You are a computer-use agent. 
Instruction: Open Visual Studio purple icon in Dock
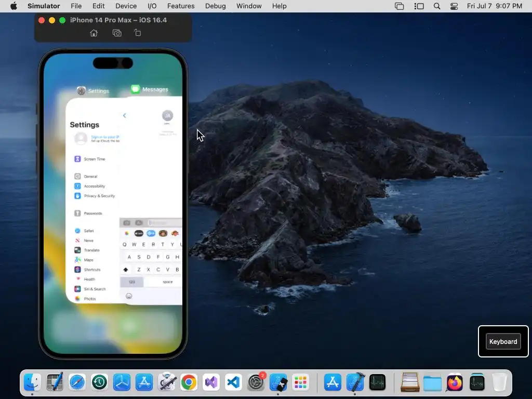(211, 382)
